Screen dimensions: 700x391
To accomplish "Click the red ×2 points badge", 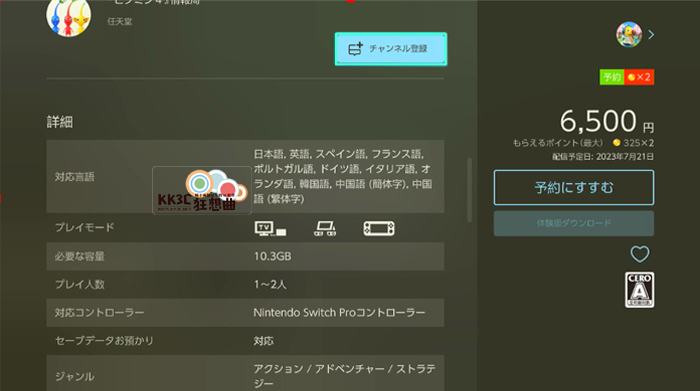I will pos(639,77).
